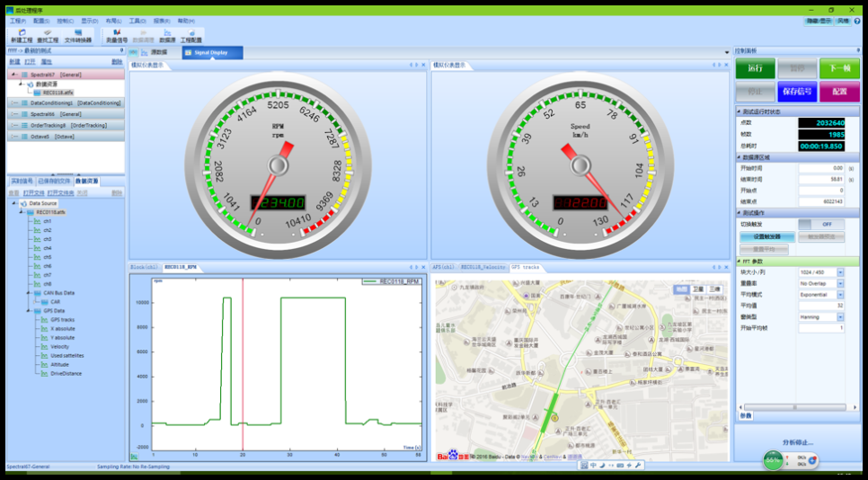Click the control panel horizontal scrollbar
The image size is (868, 480).
point(795,407)
